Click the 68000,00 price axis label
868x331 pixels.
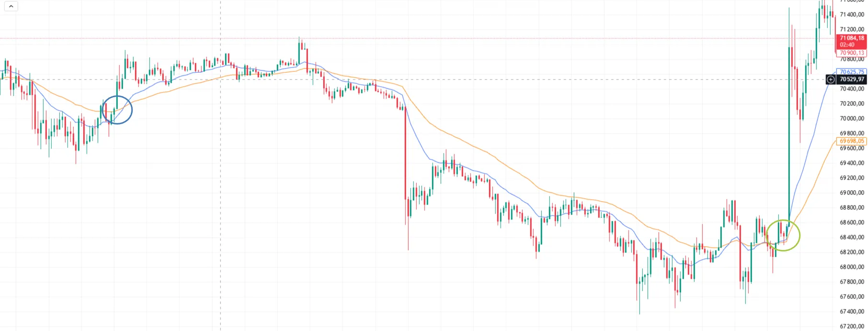click(x=852, y=267)
